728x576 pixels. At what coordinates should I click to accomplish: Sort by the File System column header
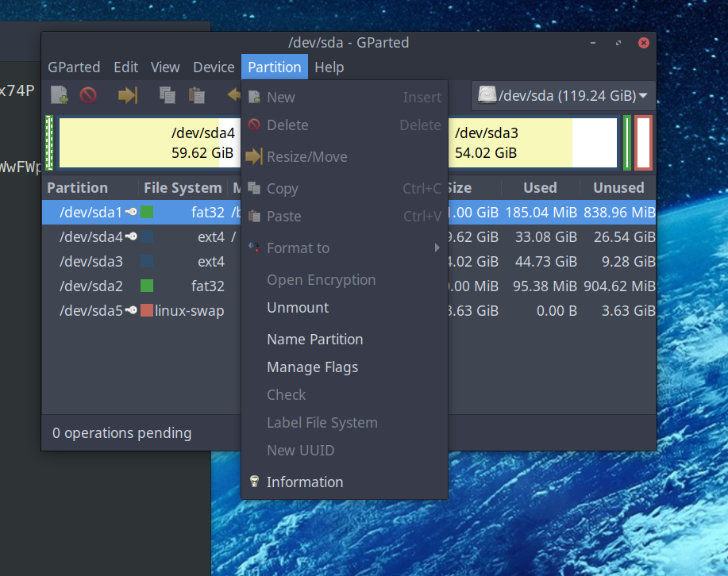coord(183,187)
